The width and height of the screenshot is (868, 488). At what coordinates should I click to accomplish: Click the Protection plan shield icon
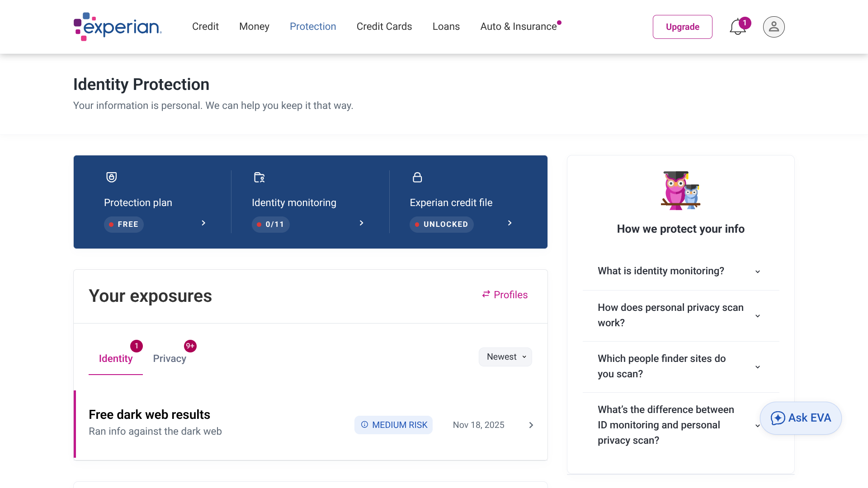pyautogui.click(x=111, y=177)
